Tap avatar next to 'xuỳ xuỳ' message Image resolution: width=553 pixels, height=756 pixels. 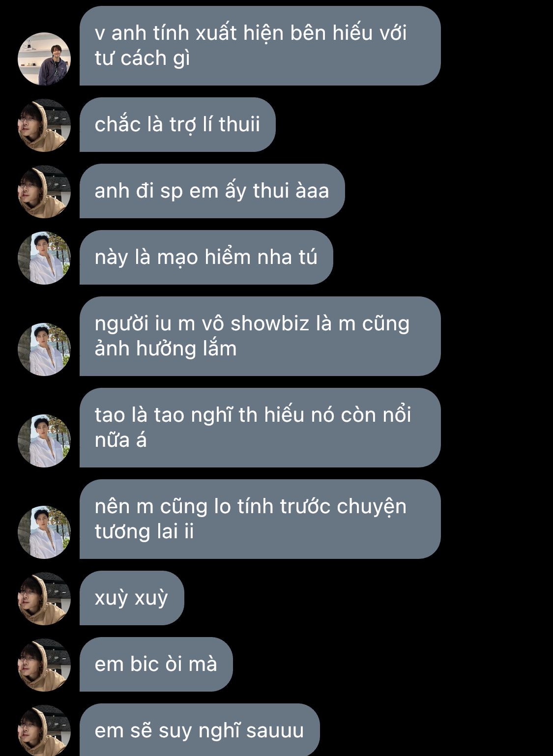44,599
